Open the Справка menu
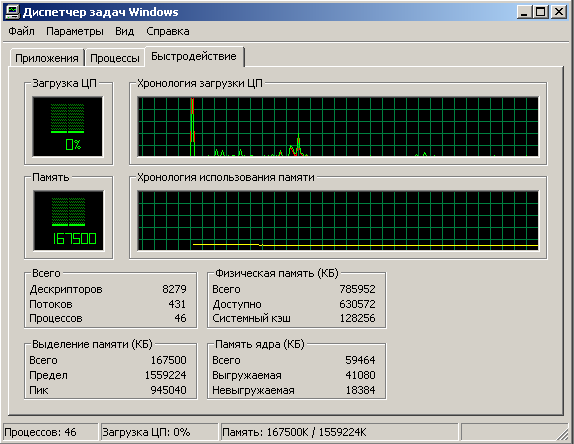574x444 pixels. pos(168,31)
